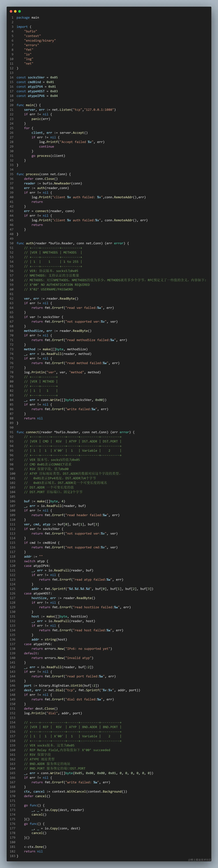Click the addr := "" declaration
The image size is (218, 868).
pos(33,556)
